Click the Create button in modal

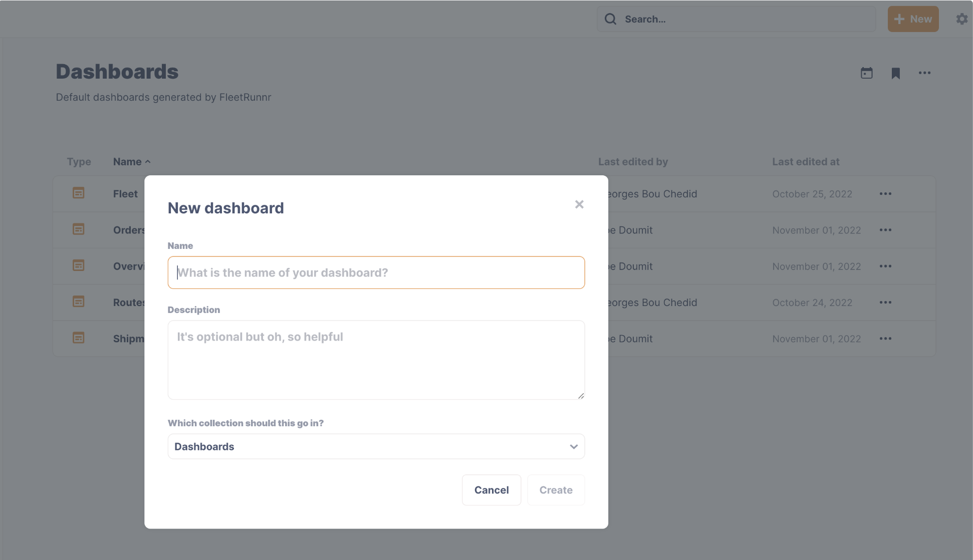click(x=555, y=490)
